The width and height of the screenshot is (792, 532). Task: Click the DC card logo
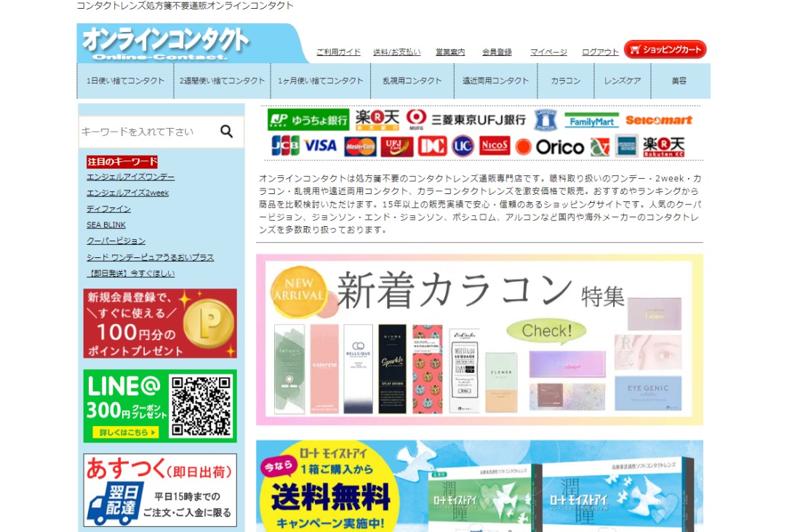click(433, 146)
